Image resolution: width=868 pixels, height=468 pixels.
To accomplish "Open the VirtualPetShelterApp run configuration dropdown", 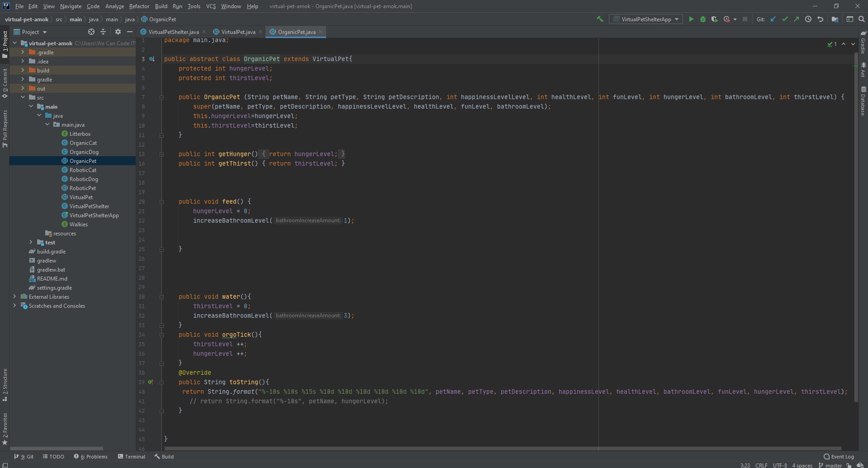I will 645,19.
